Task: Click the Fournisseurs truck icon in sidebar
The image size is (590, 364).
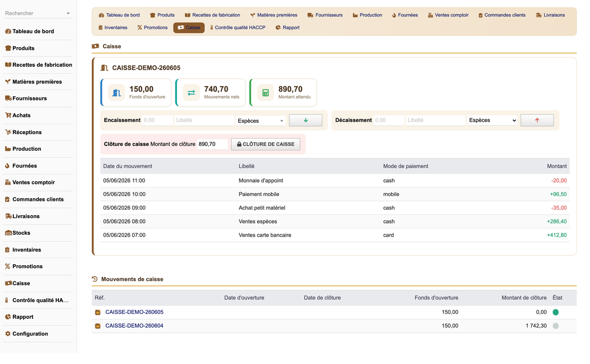Action: (x=8, y=98)
